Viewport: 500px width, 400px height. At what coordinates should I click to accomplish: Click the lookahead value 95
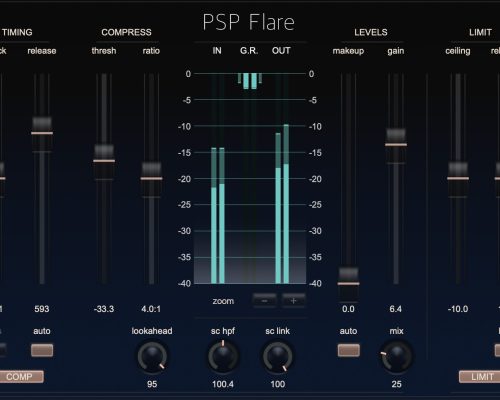pyautogui.click(x=152, y=384)
